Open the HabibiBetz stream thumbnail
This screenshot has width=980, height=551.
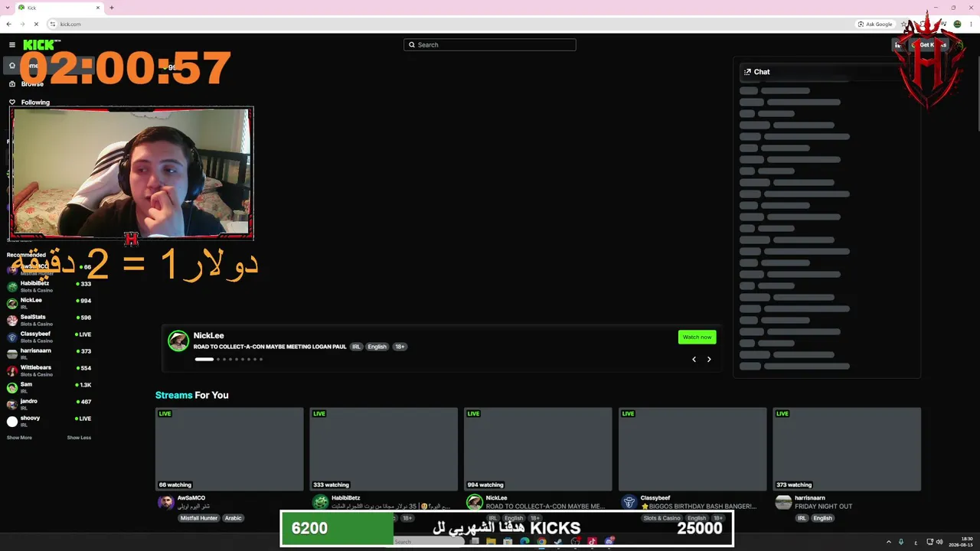click(x=384, y=449)
